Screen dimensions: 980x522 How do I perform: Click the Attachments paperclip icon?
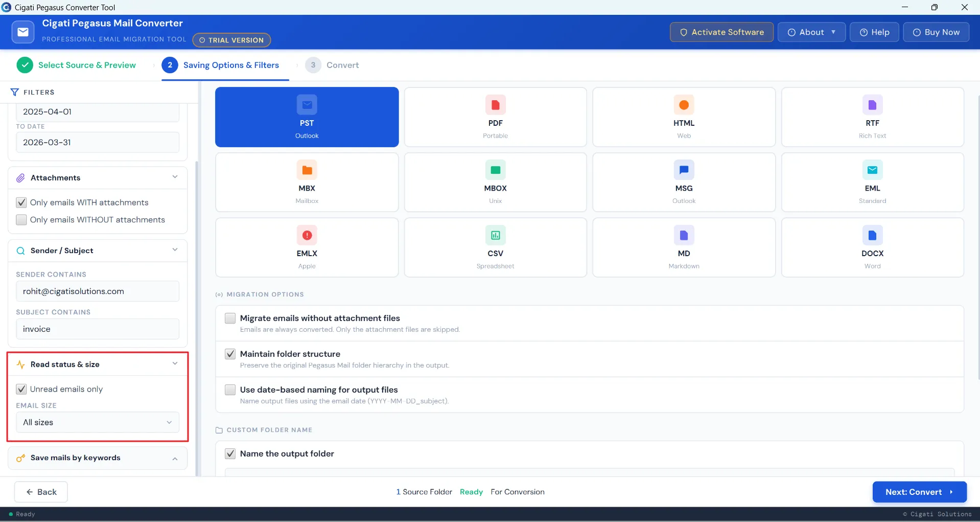tap(20, 178)
